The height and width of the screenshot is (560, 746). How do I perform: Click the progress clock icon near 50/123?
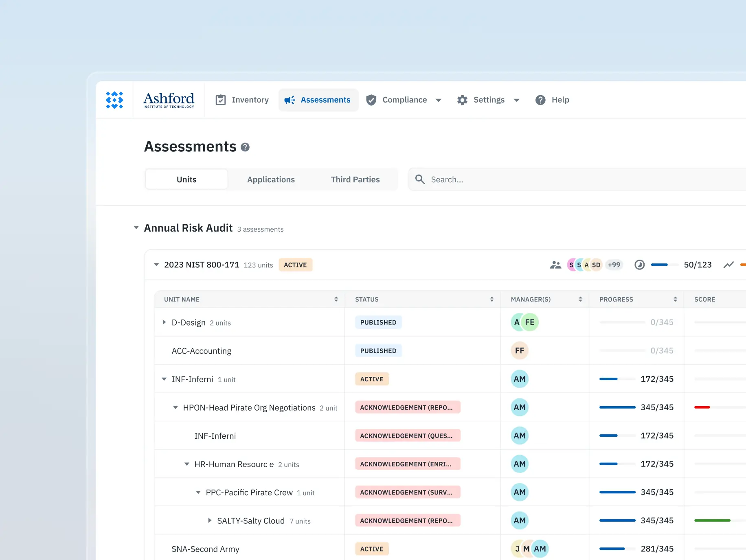[x=639, y=265]
